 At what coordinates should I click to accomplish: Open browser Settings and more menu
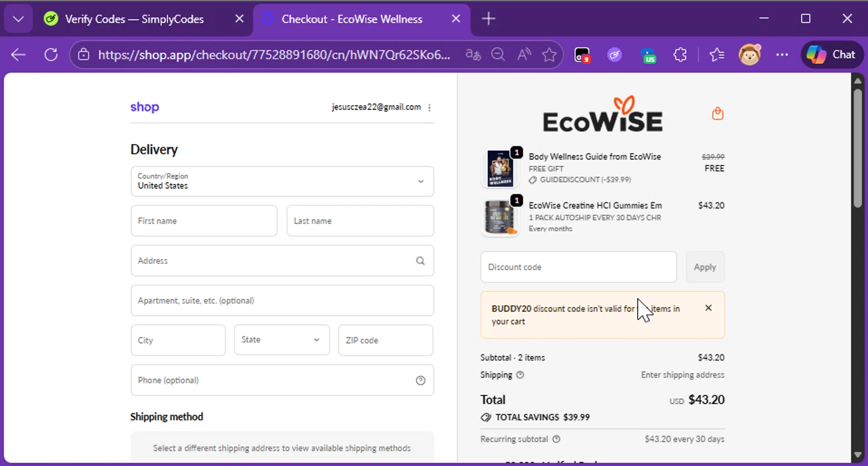pyautogui.click(x=782, y=55)
